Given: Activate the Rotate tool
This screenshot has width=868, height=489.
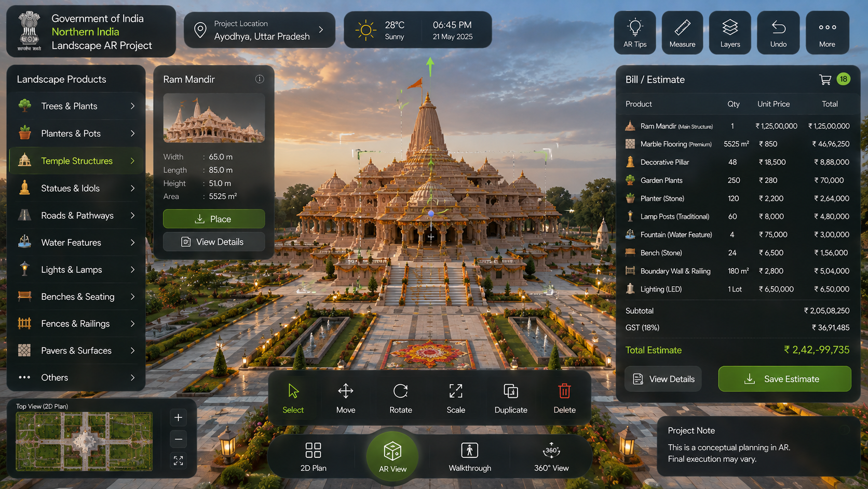Looking at the screenshot, I should (401, 398).
